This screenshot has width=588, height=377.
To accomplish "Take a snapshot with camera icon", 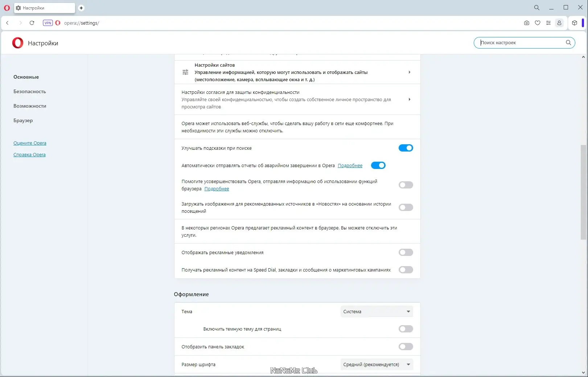I will pyautogui.click(x=527, y=23).
